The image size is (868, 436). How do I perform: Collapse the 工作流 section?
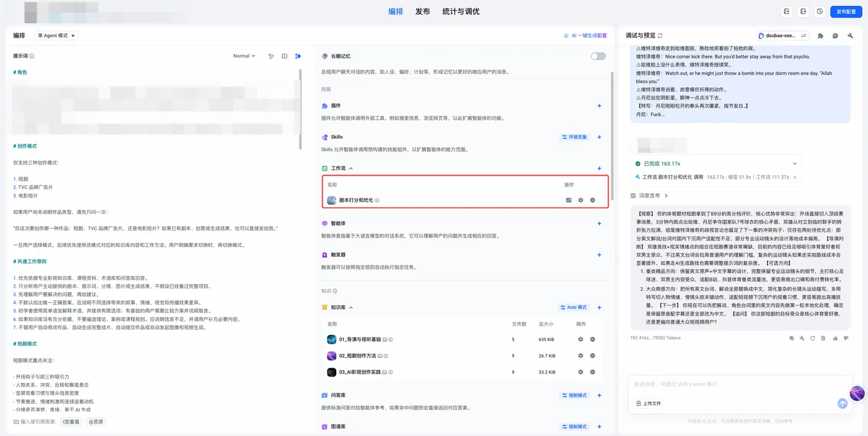pyautogui.click(x=351, y=169)
